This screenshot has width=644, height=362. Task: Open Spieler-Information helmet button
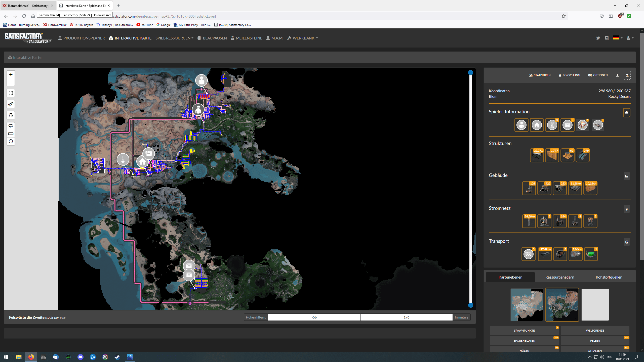coord(627,113)
